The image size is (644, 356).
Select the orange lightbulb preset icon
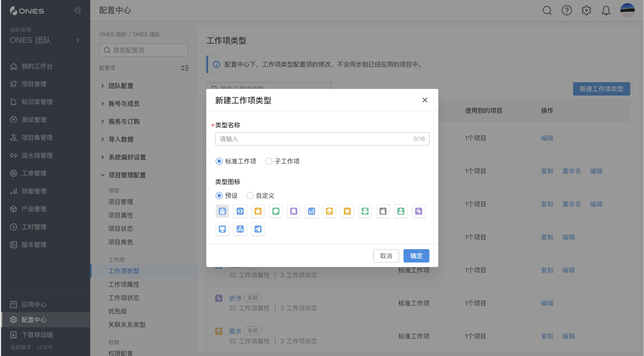click(x=329, y=211)
